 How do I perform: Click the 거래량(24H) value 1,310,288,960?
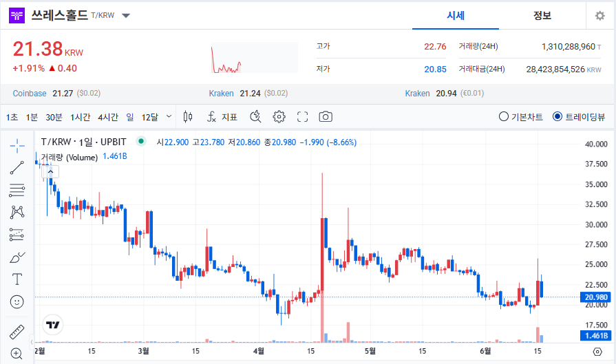point(568,47)
